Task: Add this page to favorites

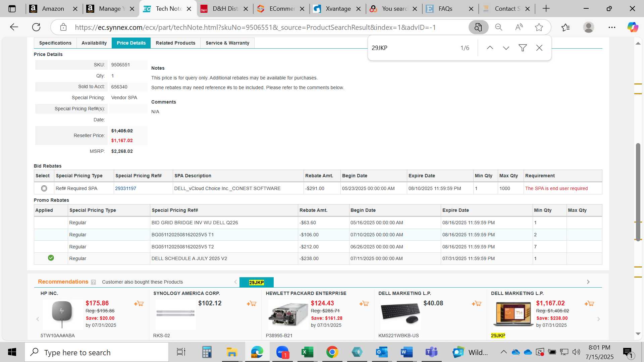Action: [539, 27]
